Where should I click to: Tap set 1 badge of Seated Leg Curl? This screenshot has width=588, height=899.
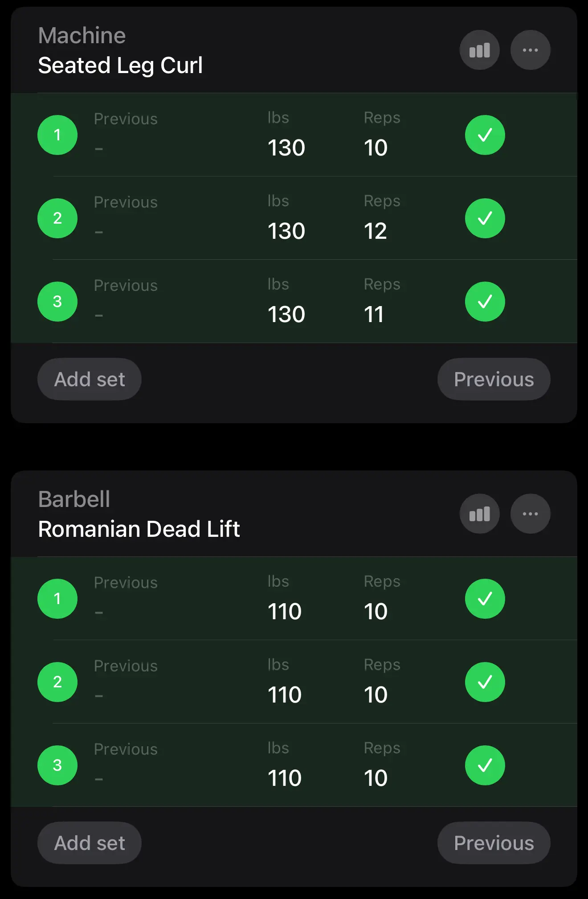[x=57, y=135]
